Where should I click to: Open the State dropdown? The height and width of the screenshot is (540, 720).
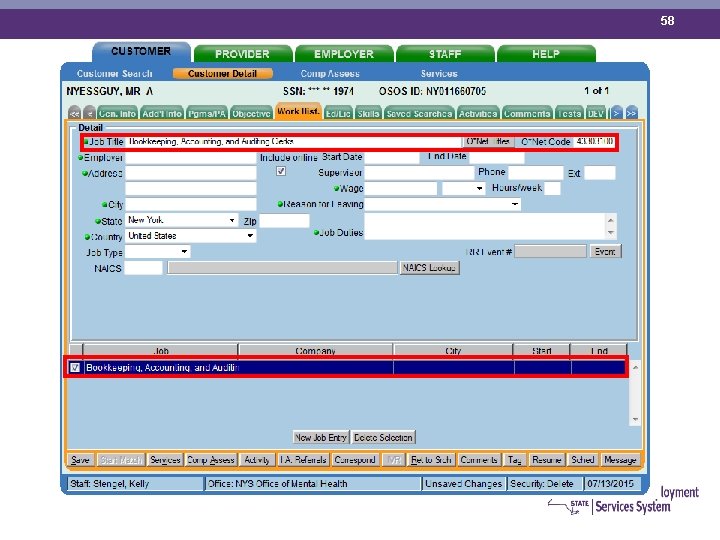click(x=232, y=220)
